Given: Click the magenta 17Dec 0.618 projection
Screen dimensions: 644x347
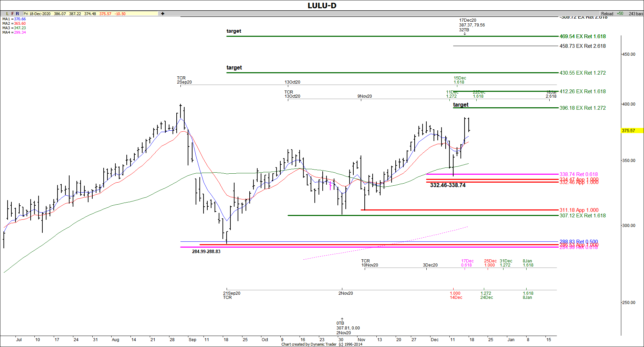Looking at the screenshot, I should pos(467,263).
